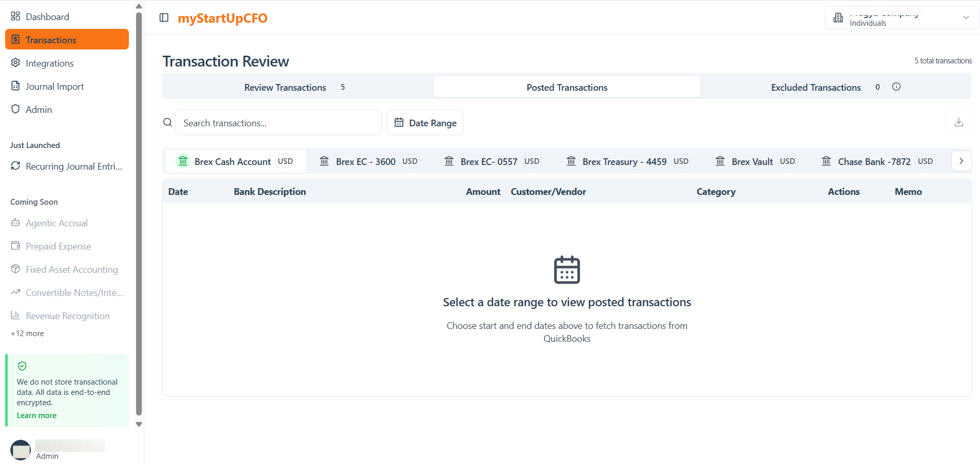
Task: Click the Prepaid Expense wallet icon
Action: pos(15,245)
